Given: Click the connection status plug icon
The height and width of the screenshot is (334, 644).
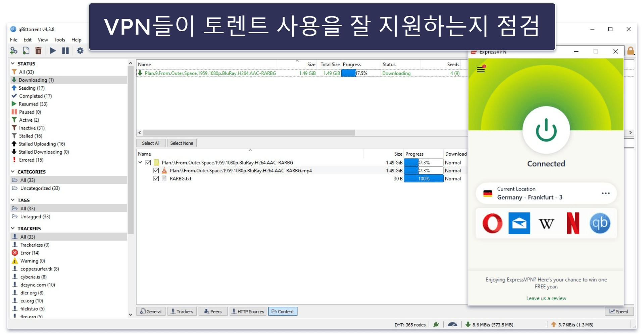Looking at the screenshot, I should pos(436,324).
